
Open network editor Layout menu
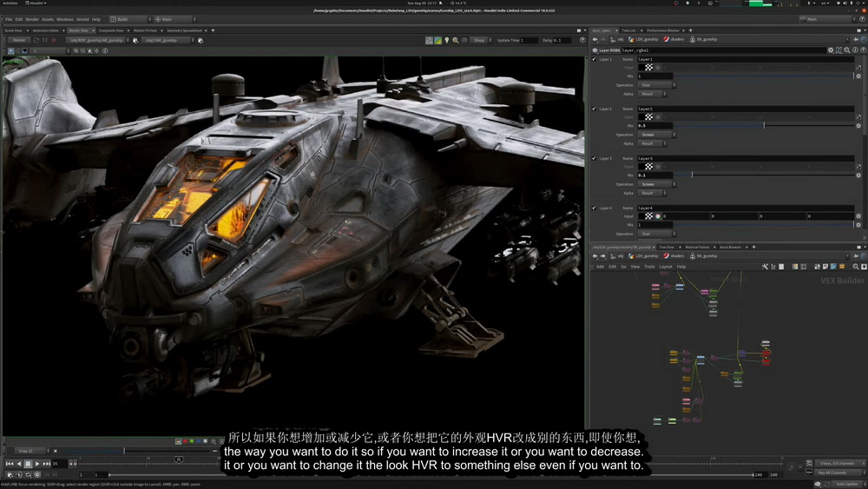(x=666, y=267)
